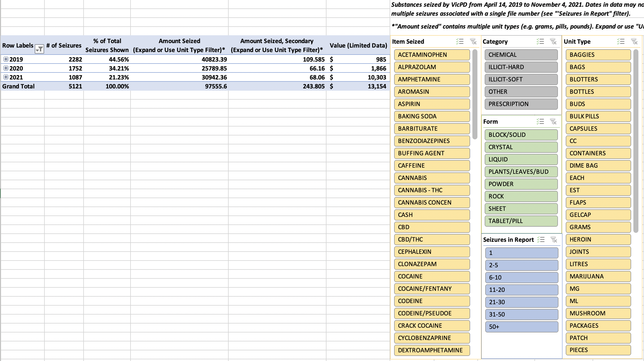
Task: Expand the 2019 row group
Action: point(6,59)
